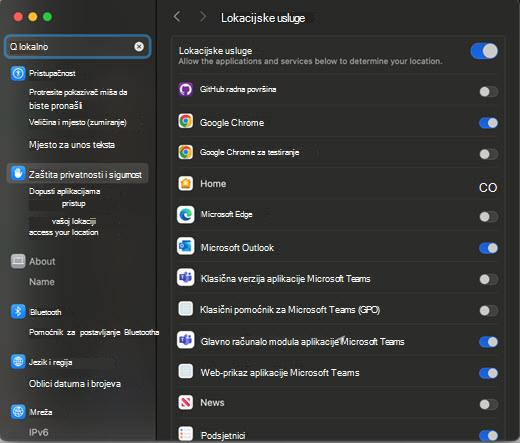Select Veličina i mjesto (zumiranje) result
Viewport: 520px width, 443px height.
coord(78,122)
